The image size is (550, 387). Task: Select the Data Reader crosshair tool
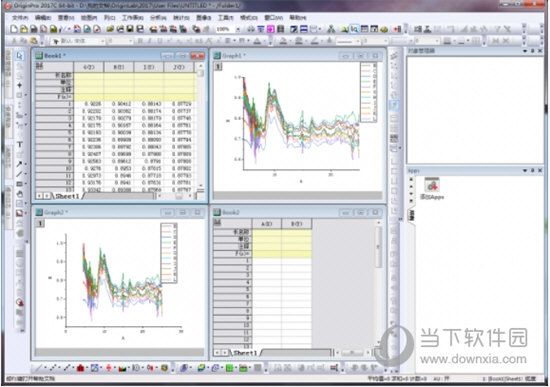20,85
